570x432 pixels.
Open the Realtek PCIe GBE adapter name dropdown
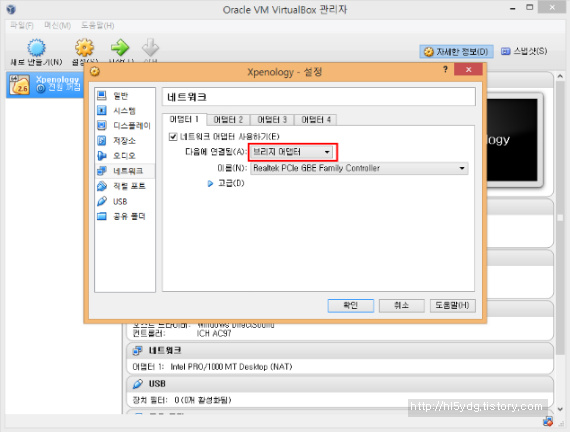[x=359, y=168]
